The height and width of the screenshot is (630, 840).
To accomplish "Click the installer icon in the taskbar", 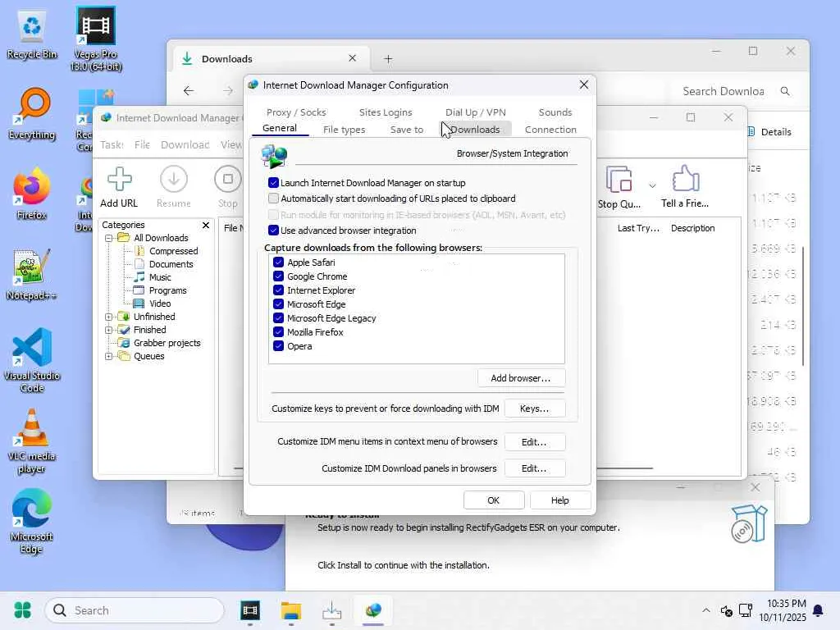I will coord(332,610).
